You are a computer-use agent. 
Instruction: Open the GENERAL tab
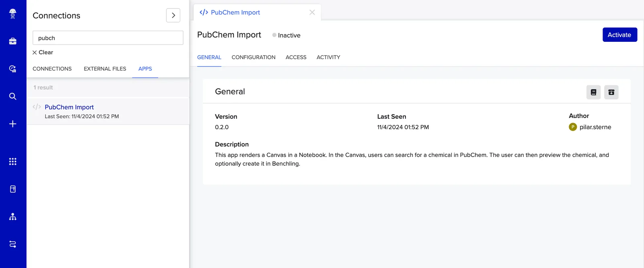pos(209,57)
